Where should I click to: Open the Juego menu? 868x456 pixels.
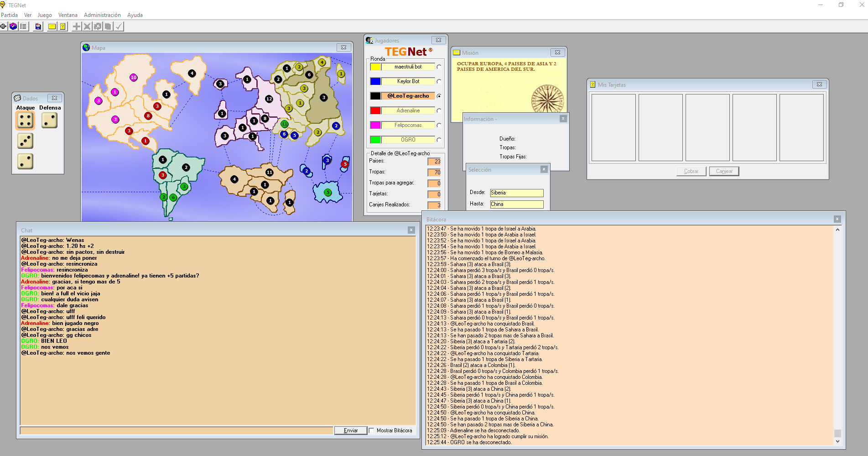(45, 15)
